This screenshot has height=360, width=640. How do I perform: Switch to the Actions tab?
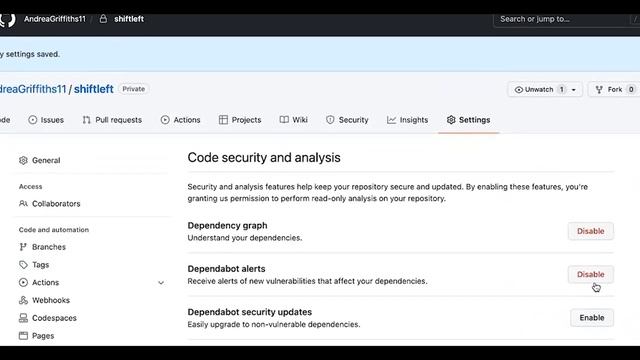(x=180, y=120)
